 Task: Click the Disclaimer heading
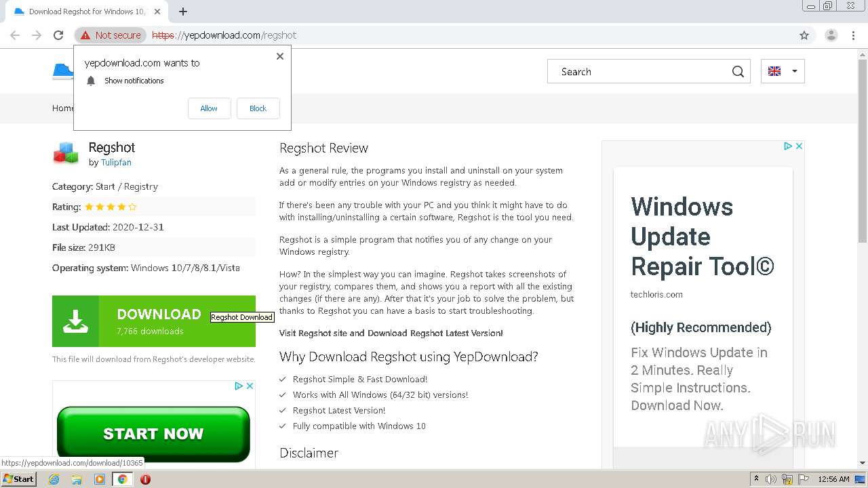click(x=309, y=453)
